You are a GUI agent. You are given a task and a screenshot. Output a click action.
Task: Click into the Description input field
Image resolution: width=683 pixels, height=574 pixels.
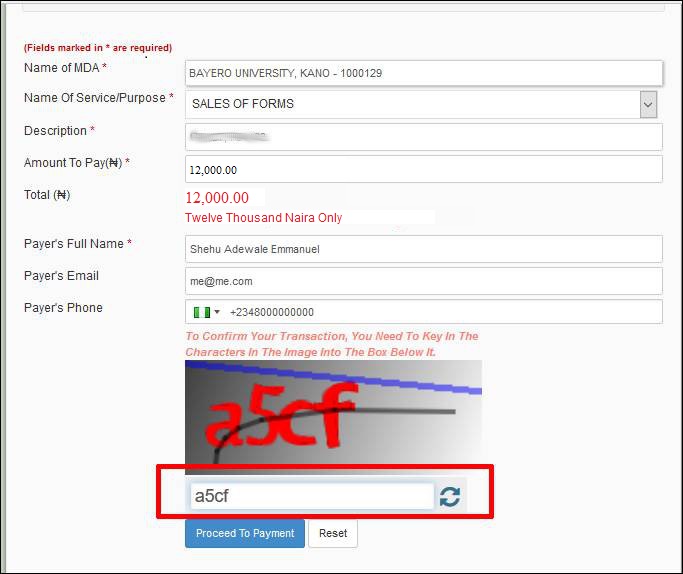424,137
